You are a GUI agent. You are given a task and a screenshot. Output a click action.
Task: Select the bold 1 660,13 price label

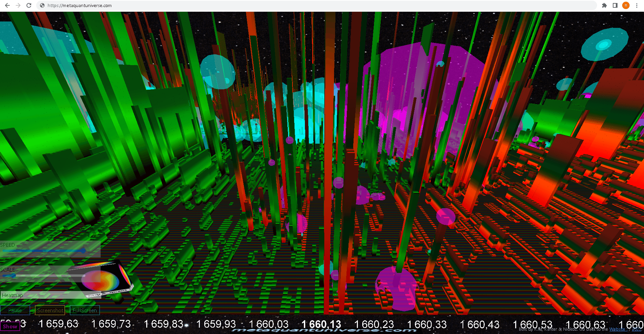point(321,324)
